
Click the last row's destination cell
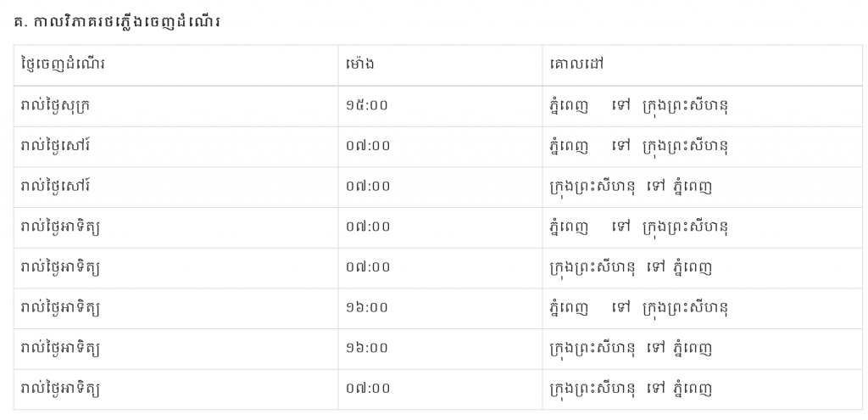coord(630,389)
